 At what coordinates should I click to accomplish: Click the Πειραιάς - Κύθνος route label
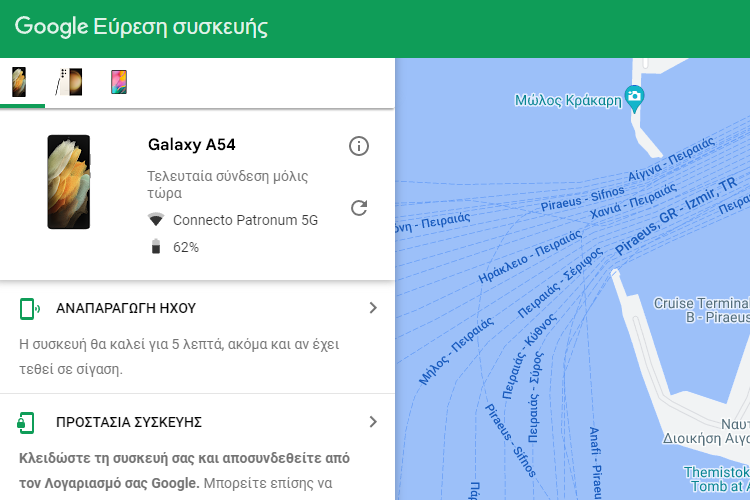click(529, 356)
